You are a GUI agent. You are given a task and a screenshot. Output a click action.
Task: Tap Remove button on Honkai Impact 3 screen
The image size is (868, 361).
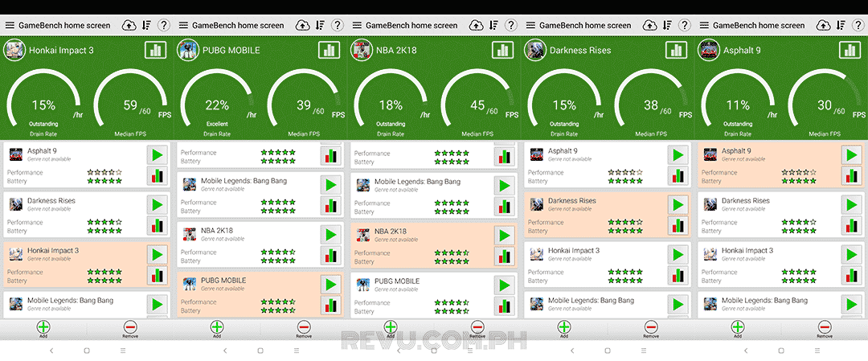pyautogui.click(x=130, y=329)
